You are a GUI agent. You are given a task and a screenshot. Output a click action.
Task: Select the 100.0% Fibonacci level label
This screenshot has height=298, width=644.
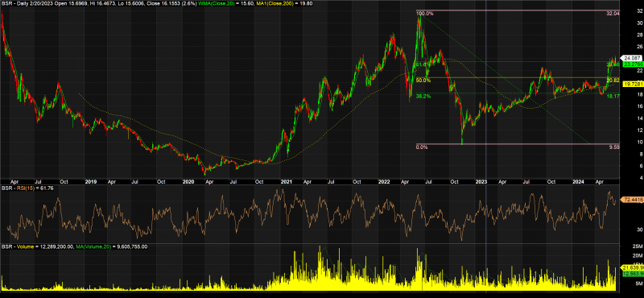tap(425, 14)
